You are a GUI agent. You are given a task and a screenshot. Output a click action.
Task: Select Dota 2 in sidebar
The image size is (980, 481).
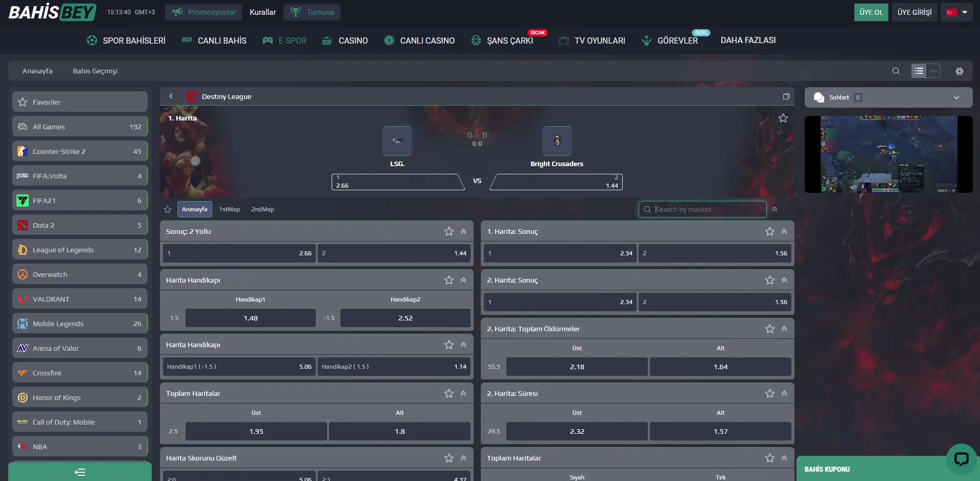click(x=79, y=225)
